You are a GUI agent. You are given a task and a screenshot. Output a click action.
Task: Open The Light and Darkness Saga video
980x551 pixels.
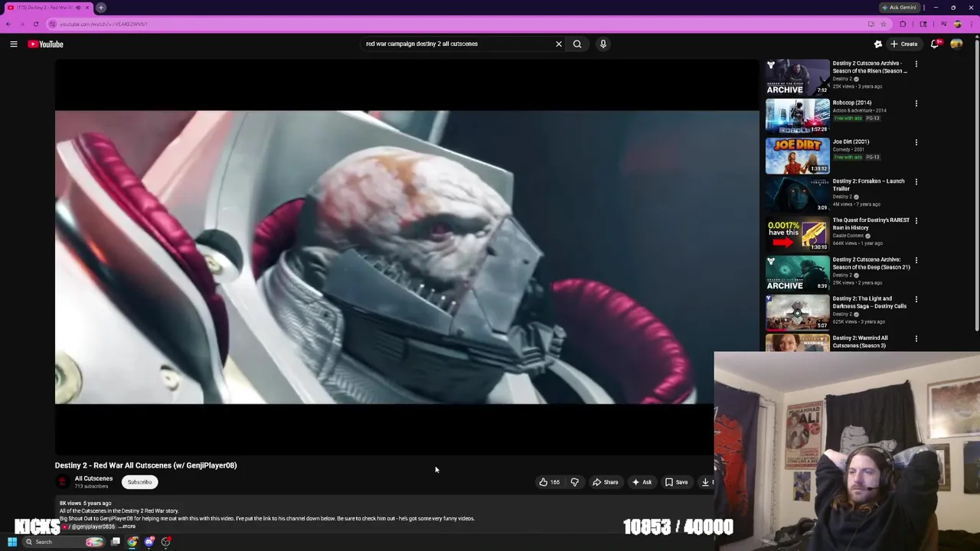(x=798, y=312)
